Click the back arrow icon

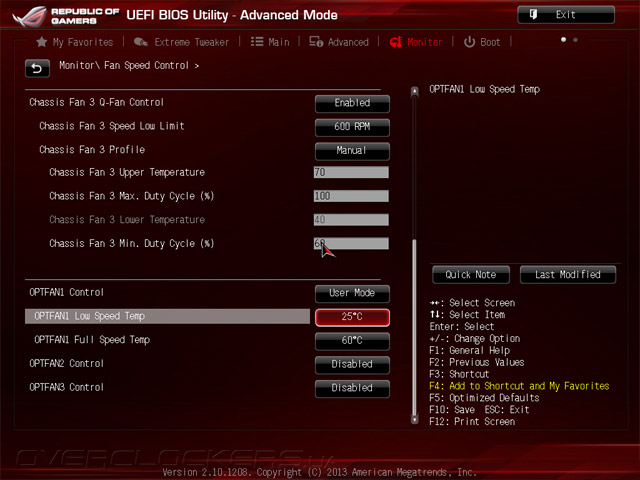click(x=37, y=68)
